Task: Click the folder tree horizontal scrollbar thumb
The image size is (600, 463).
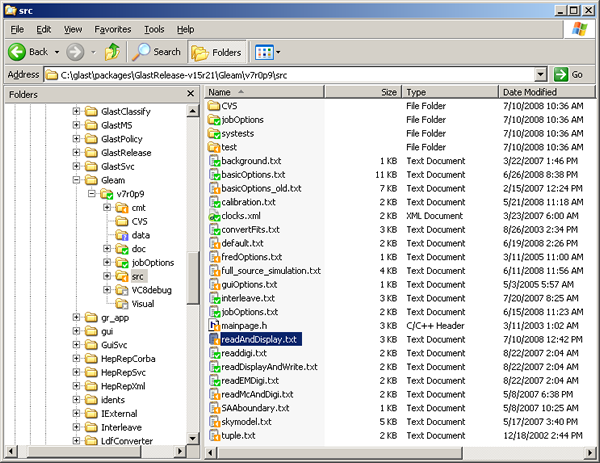Action: [x=84, y=452]
